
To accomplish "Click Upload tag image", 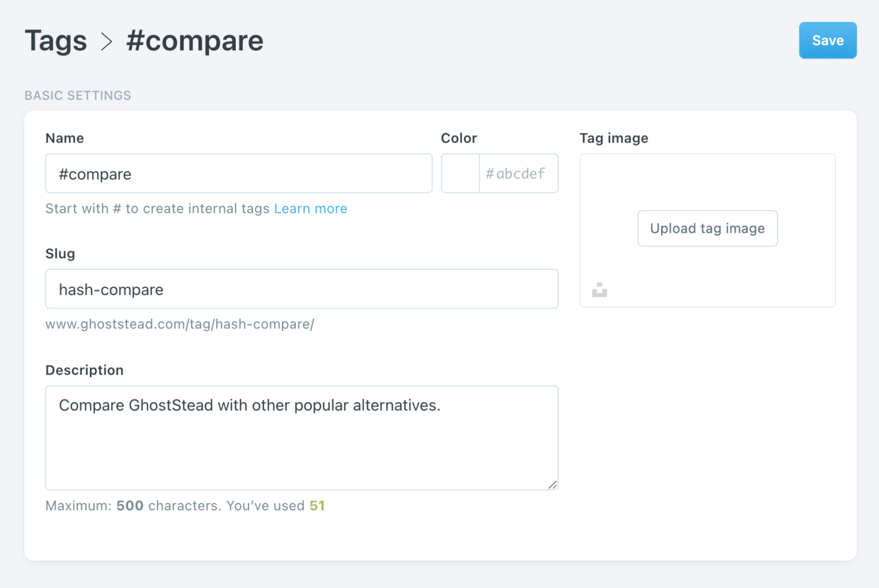I will pos(707,228).
